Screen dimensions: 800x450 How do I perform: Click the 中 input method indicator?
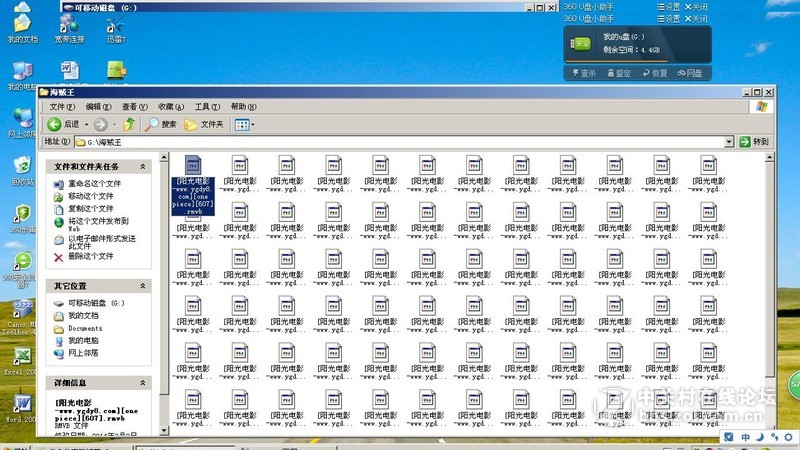pos(745,437)
